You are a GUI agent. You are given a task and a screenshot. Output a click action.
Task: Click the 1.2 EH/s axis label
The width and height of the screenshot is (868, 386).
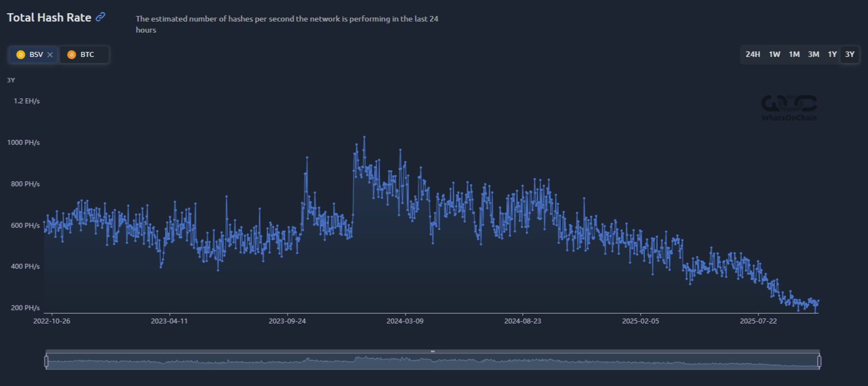[27, 101]
